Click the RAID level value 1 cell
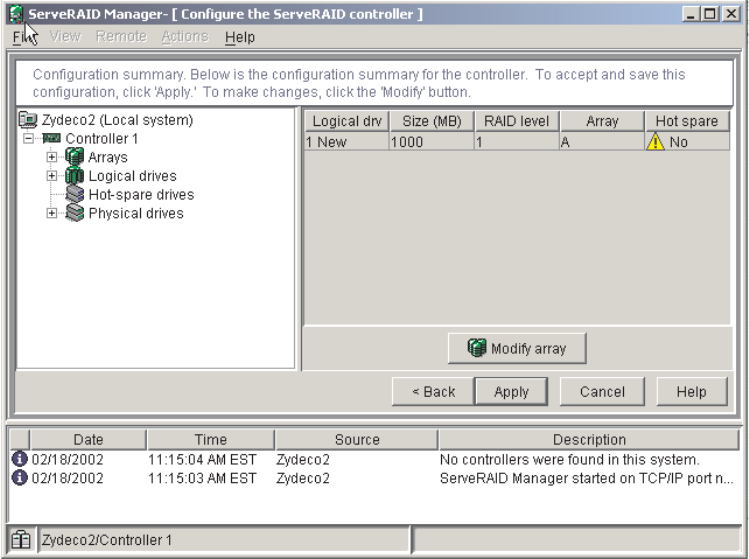The width and height of the screenshot is (749, 559). pyautogui.click(x=517, y=142)
